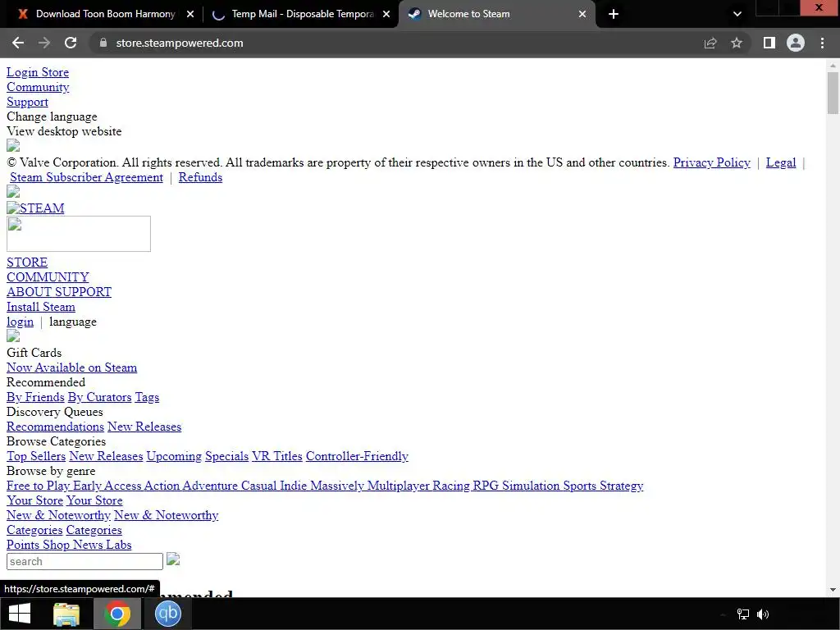Click the lowercase login link
This screenshot has width=840, height=630.
click(x=20, y=322)
